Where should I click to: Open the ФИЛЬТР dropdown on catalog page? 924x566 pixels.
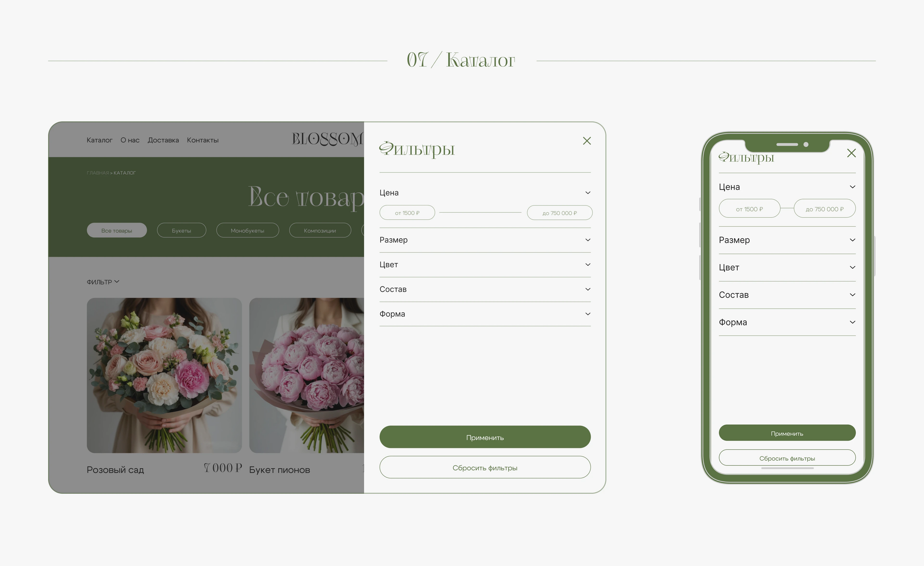103,282
